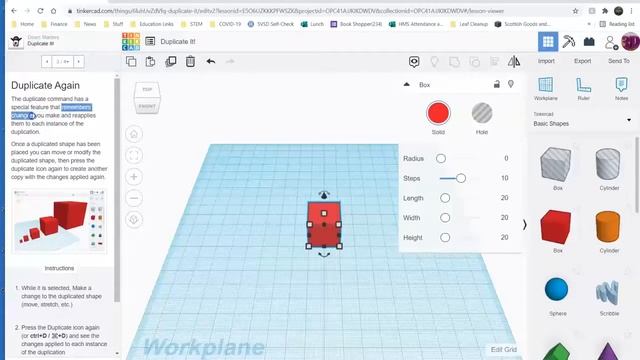
Task: Open the Reading list in bookmarks bar
Action: tap(616, 24)
